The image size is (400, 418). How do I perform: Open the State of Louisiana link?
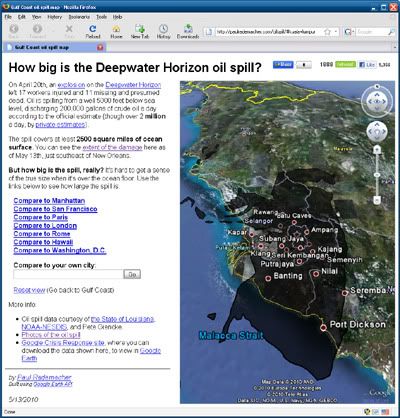tap(122, 319)
